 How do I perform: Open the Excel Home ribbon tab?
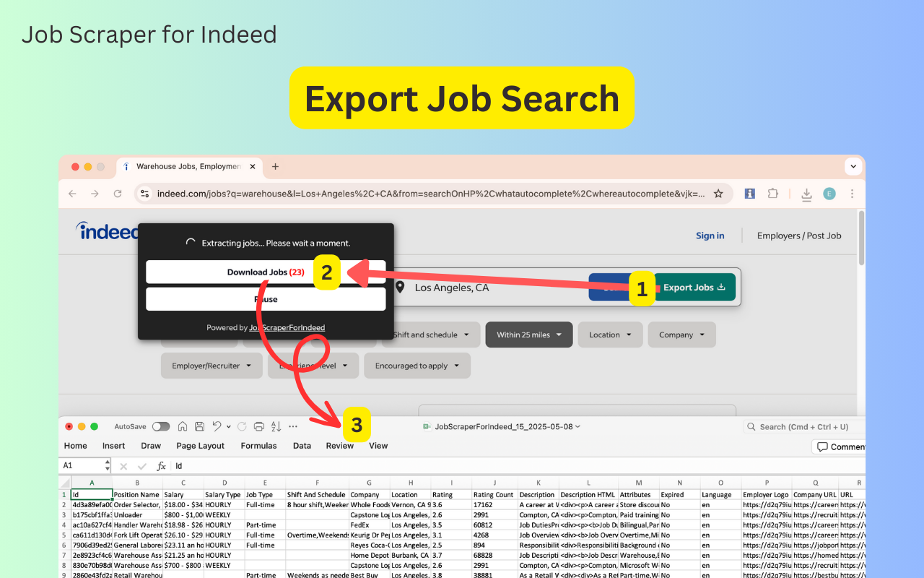coord(76,446)
